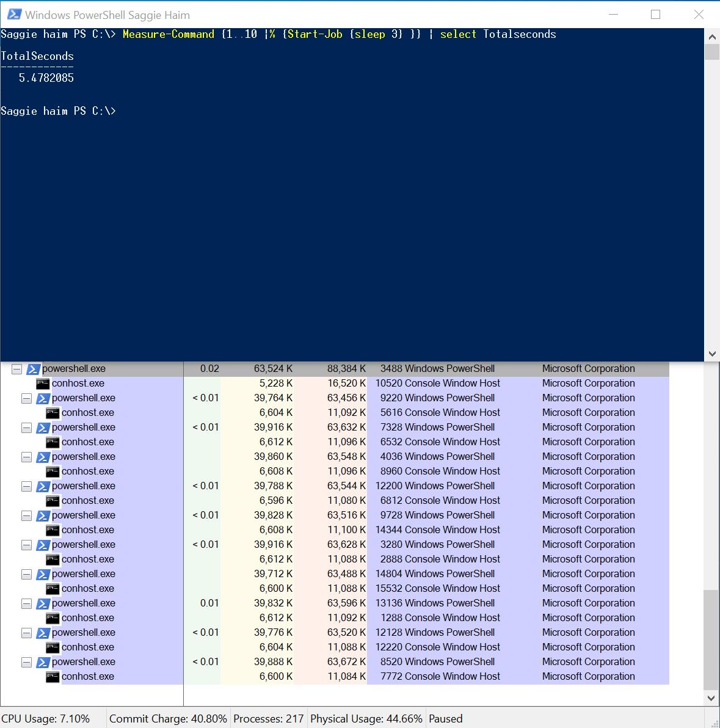The image size is (720, 728).
Task: Click the PowerShell console scrollbar up arrow
Action: point(712,36)
